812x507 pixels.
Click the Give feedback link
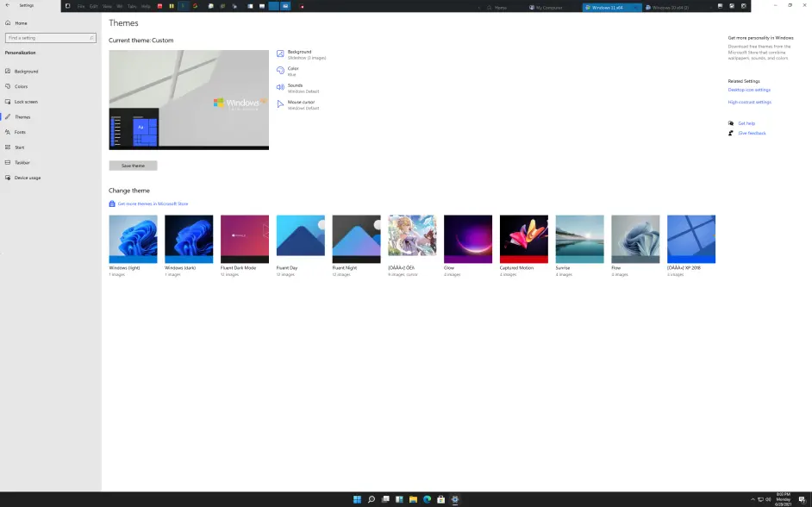[752, 133]
